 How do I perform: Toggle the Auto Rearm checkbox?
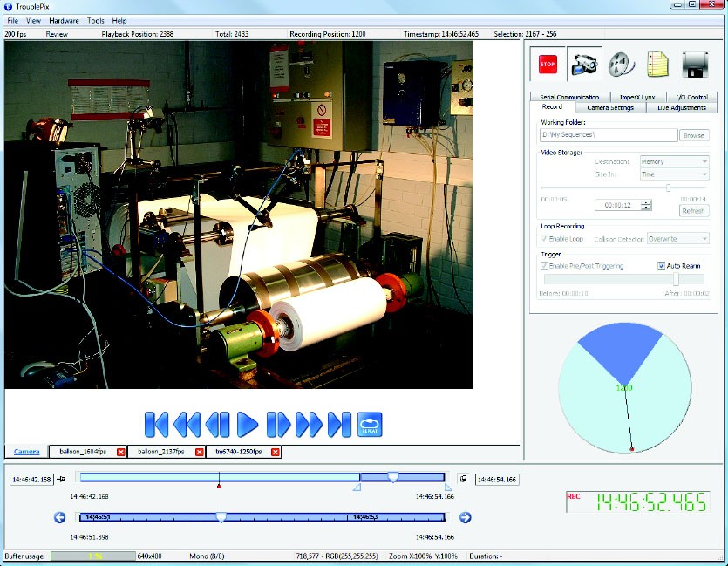[662, 266]
